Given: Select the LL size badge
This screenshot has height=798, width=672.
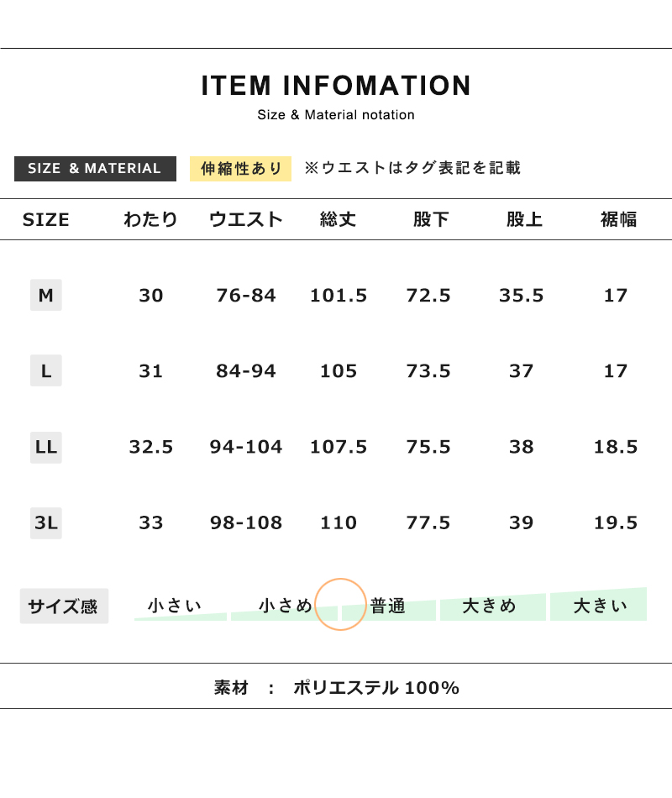Looking at the screenshot, I should click(46, 447).
